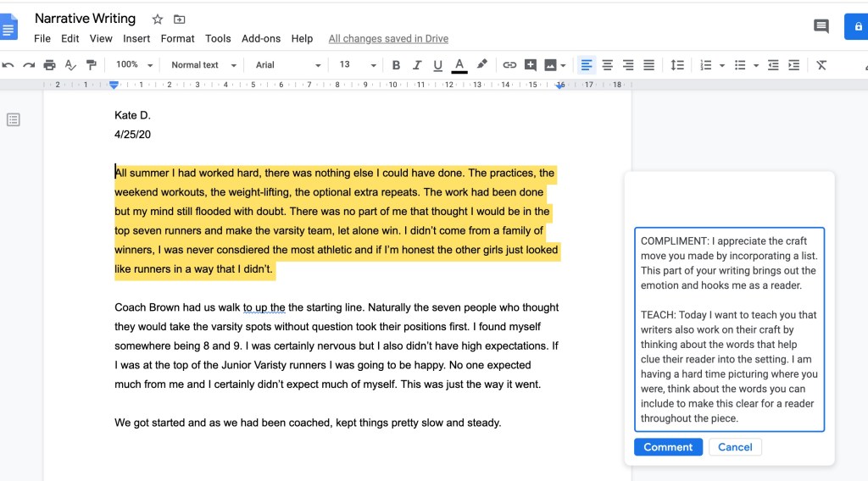Click the Clear formatting icon
The height and width of the screenshot is (481, 868).
point(821,65)
